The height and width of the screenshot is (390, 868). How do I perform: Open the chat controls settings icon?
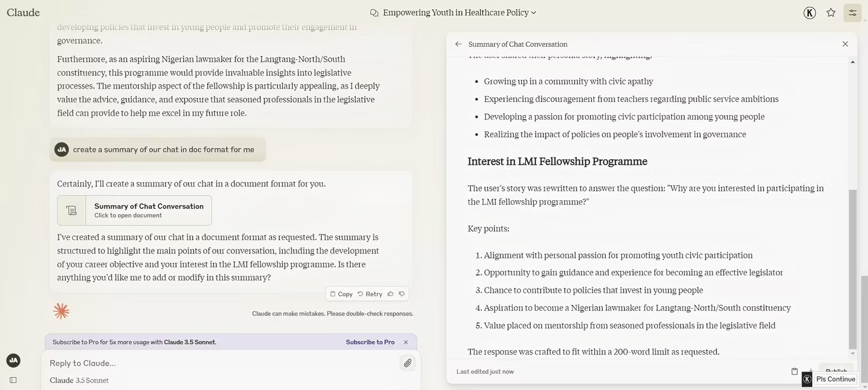[x=852, y=13]
